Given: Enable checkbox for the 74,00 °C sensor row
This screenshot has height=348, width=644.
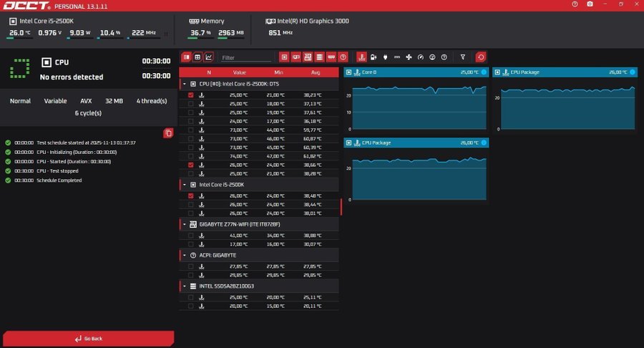Looking at the screenshot, I should [190, 156].
